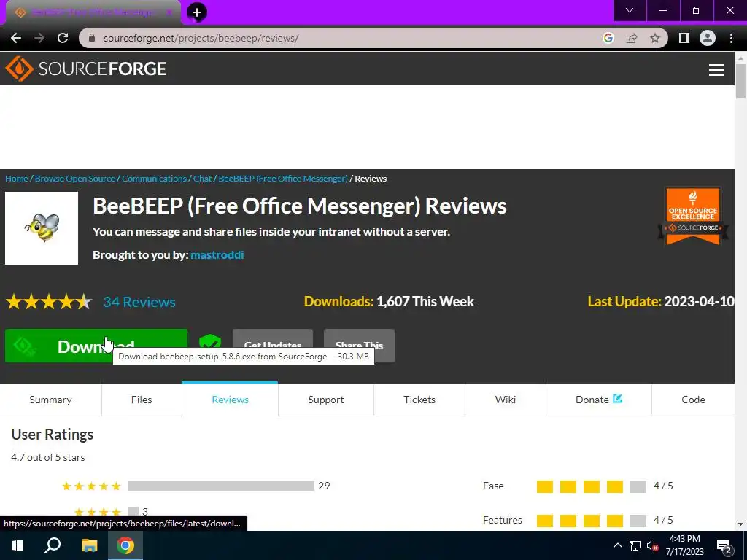747x560 pixels.
Task: Select the Reviews tab
Action: coord(230,400)
